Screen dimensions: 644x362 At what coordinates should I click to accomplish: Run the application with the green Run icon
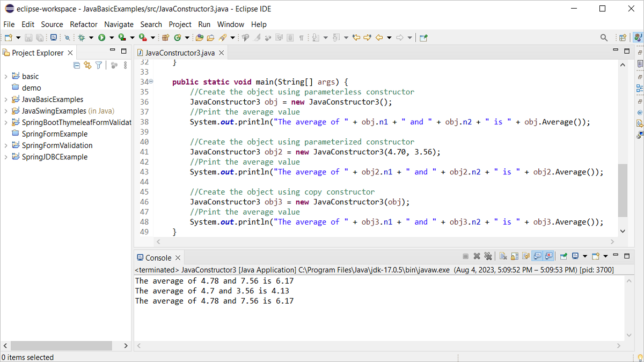point(101,37)
